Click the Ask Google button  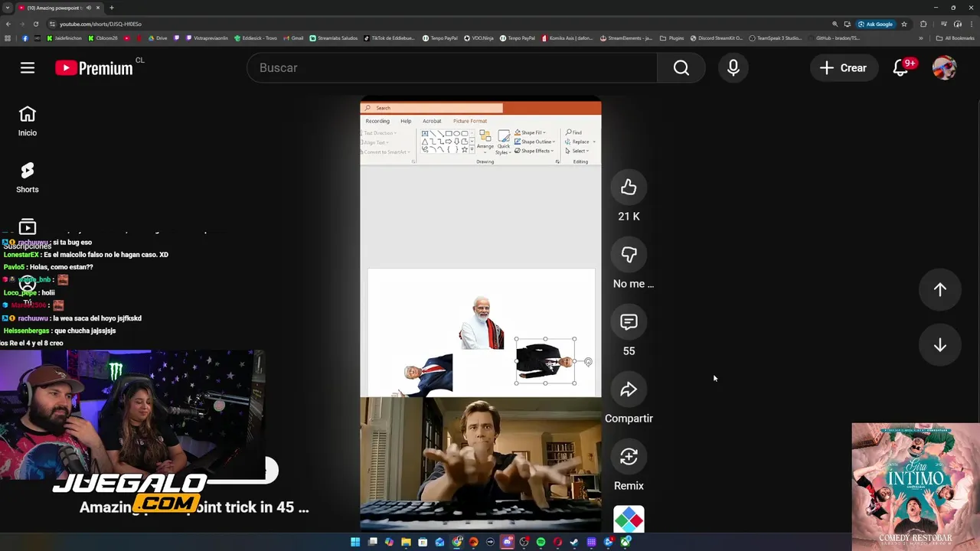[876, 24]
